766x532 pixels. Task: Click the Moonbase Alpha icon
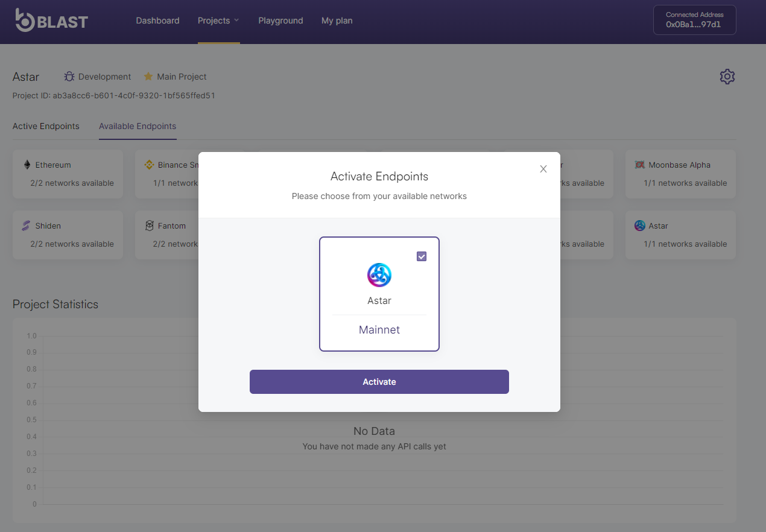639,165
